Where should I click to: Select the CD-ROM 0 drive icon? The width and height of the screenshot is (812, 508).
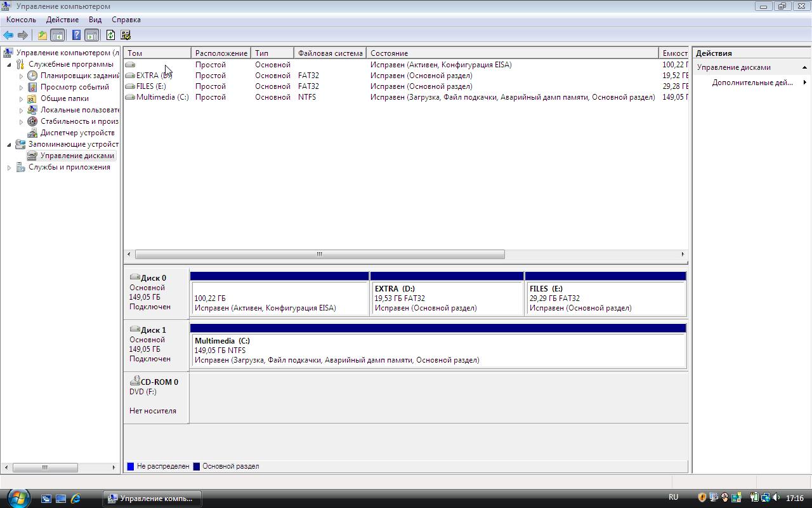[134, 382]
